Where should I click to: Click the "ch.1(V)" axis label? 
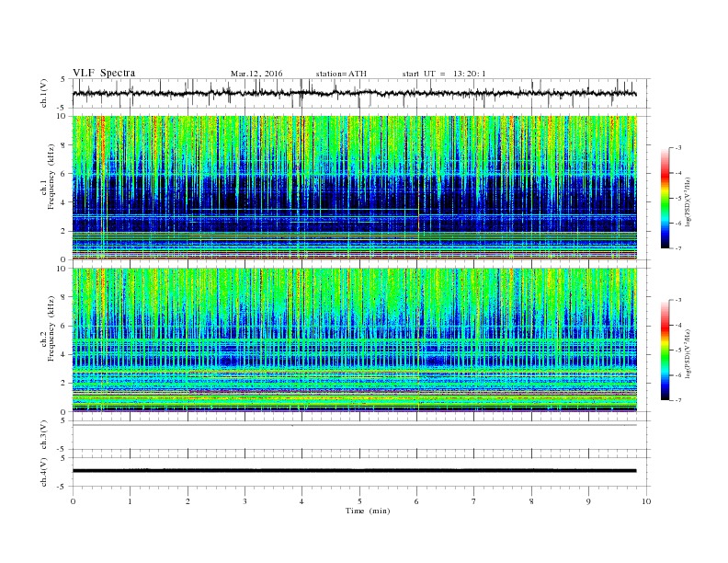pos(44,94)
